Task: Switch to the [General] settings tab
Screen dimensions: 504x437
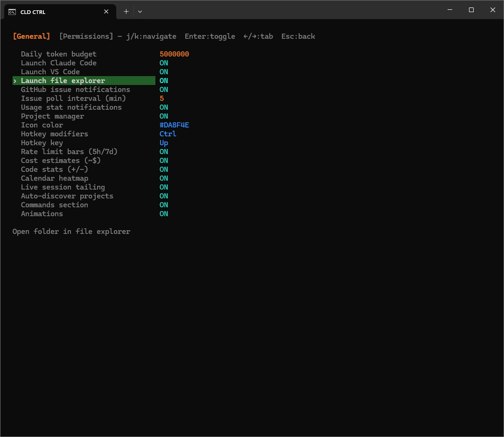Action: (32, 36)
